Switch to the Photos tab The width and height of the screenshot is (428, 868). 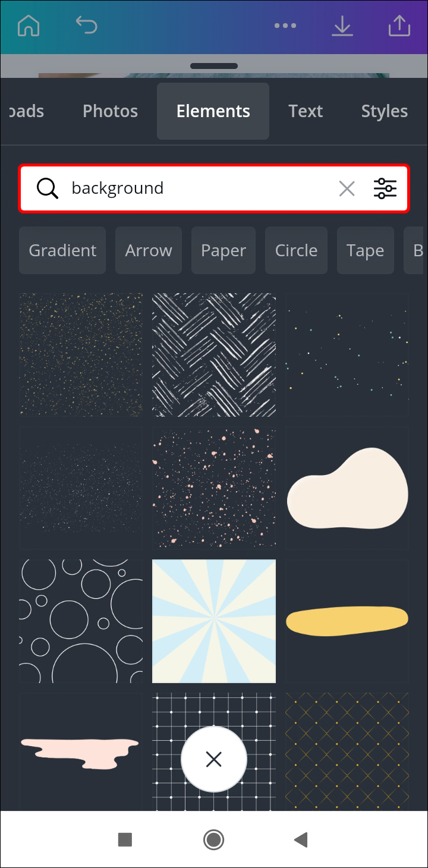point(110,111)
